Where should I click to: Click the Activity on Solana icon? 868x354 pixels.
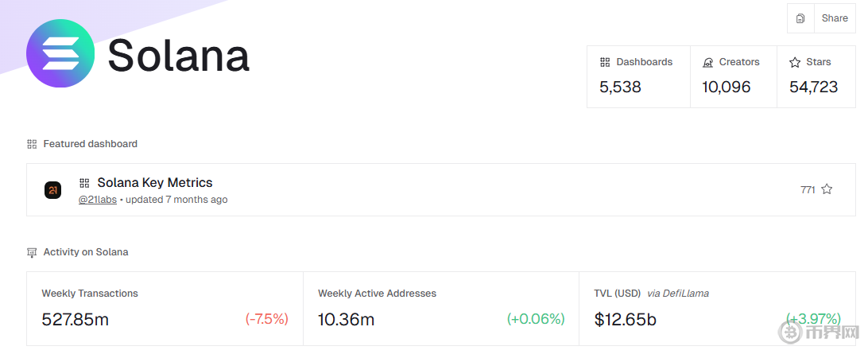pos(32,252)
